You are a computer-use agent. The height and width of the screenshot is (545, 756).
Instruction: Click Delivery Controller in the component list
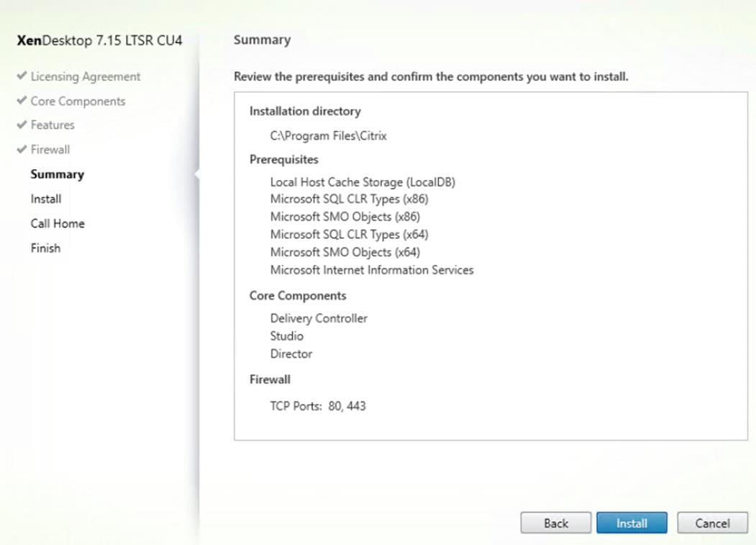click(319, 318)
